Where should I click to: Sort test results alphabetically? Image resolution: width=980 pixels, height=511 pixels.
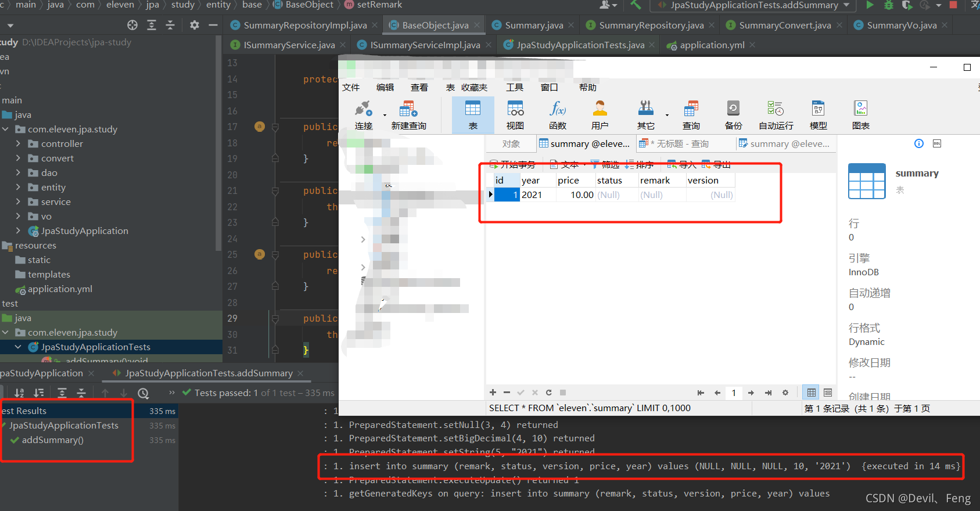pyautogui.click(x=19, y=393)
